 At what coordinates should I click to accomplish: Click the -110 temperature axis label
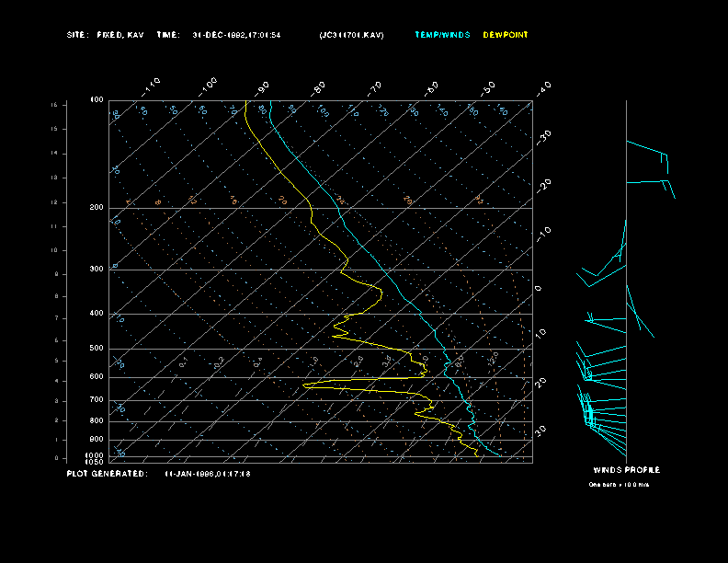[153, 86]
